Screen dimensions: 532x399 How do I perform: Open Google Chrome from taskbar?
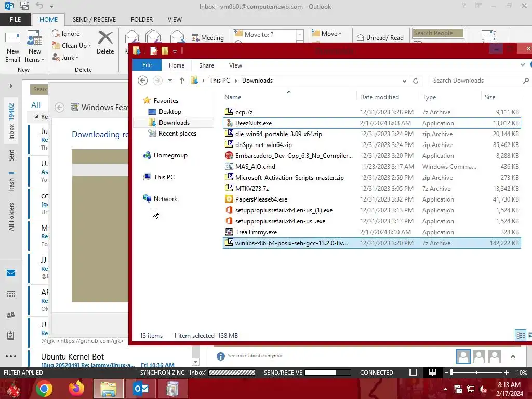pyautogui.click(x=44, y=389)
